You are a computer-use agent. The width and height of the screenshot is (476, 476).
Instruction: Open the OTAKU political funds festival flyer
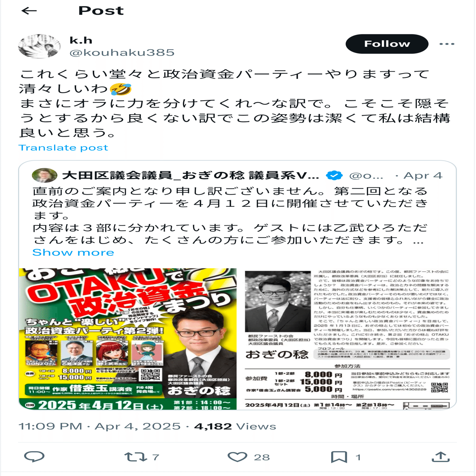[x=128, y=339]
